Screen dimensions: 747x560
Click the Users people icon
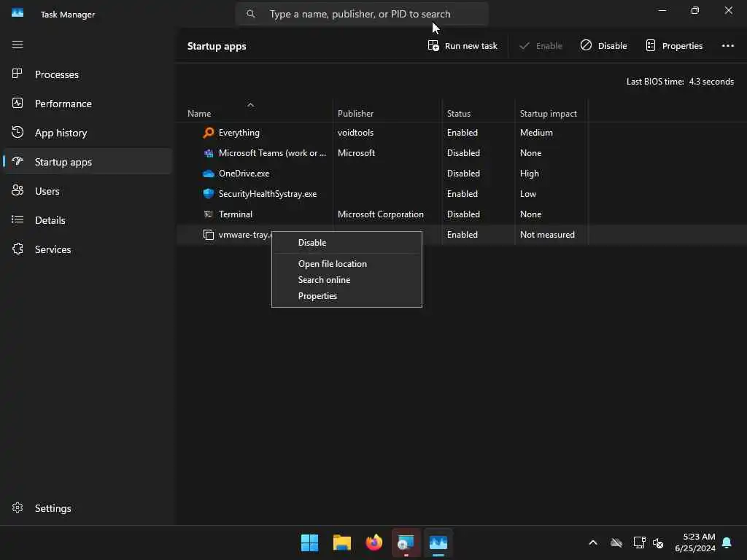click(x=18, y=190)
